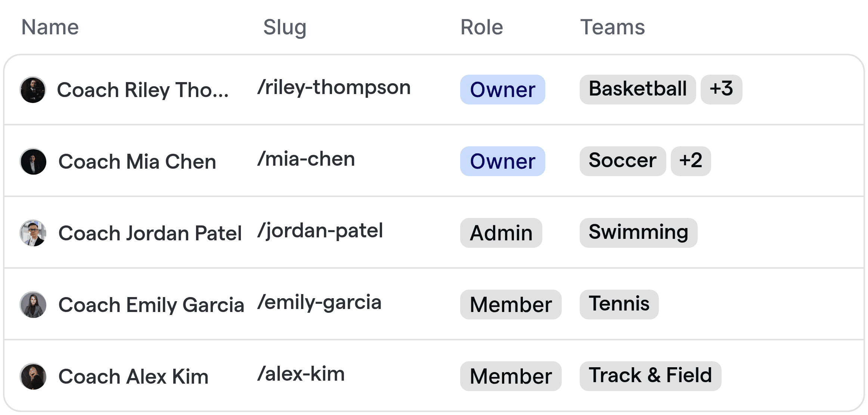Viewport: 868px width, 415px height.
Task: Click Coach Jordan Patel's avatar
Action: pyautogui.click(x=33, y=233)
